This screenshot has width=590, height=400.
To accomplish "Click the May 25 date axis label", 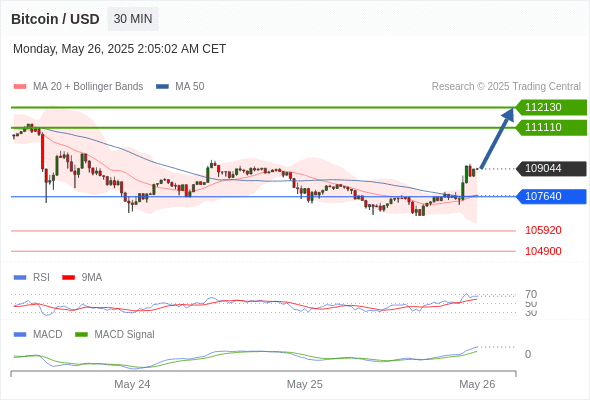I will (304, 384).
